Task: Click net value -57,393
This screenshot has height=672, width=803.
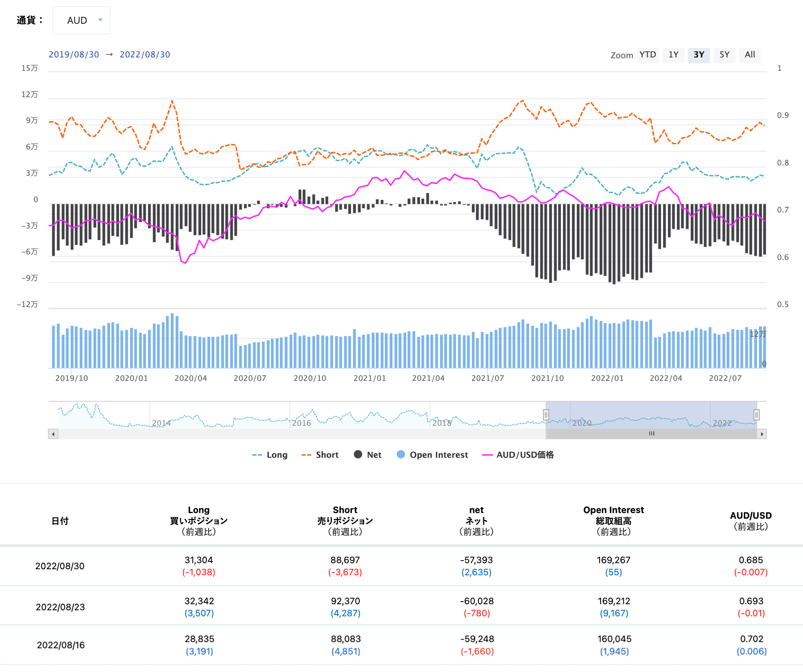Action: (x=477, y=560)
